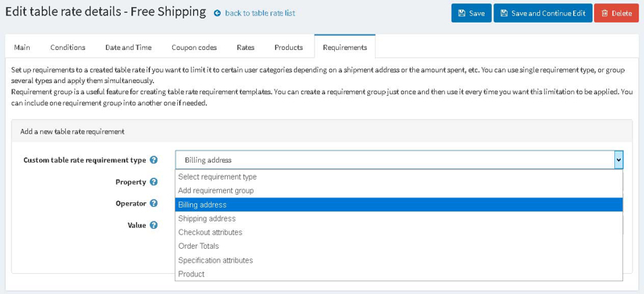The width and height of the screenshot is (644, 294).
Task: Select the Requirements tab
Action: (345, 48)
